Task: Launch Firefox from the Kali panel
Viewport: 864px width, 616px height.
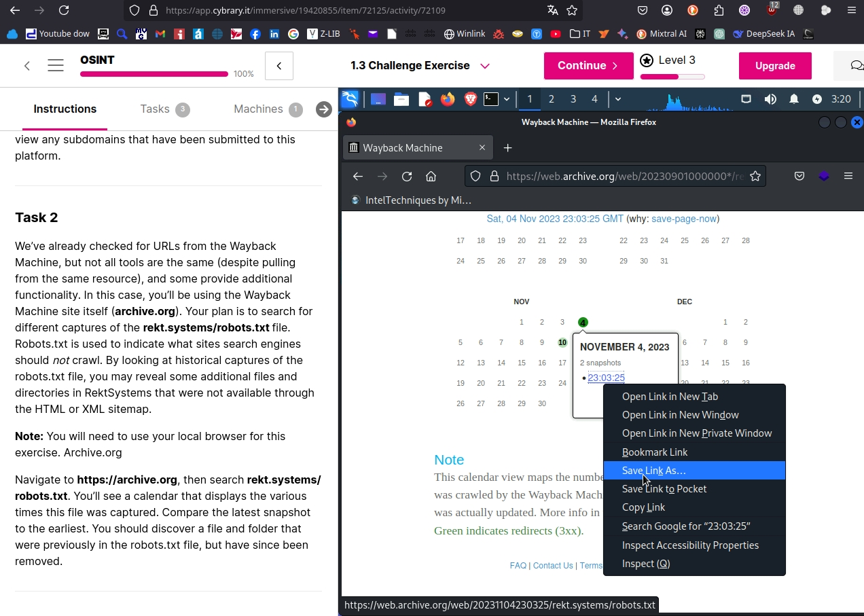Action: click(x=447, y=99)
